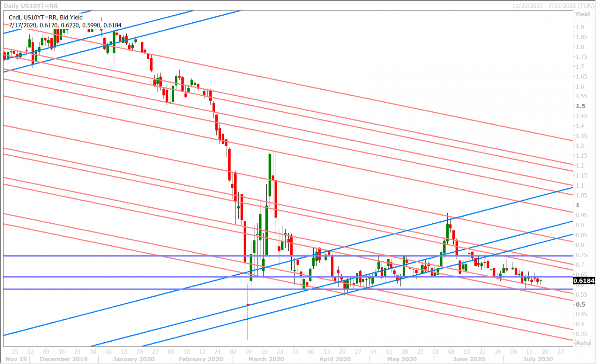Click the Auto scale button
This screenshot has height=364, width=596.
point(583,343)
